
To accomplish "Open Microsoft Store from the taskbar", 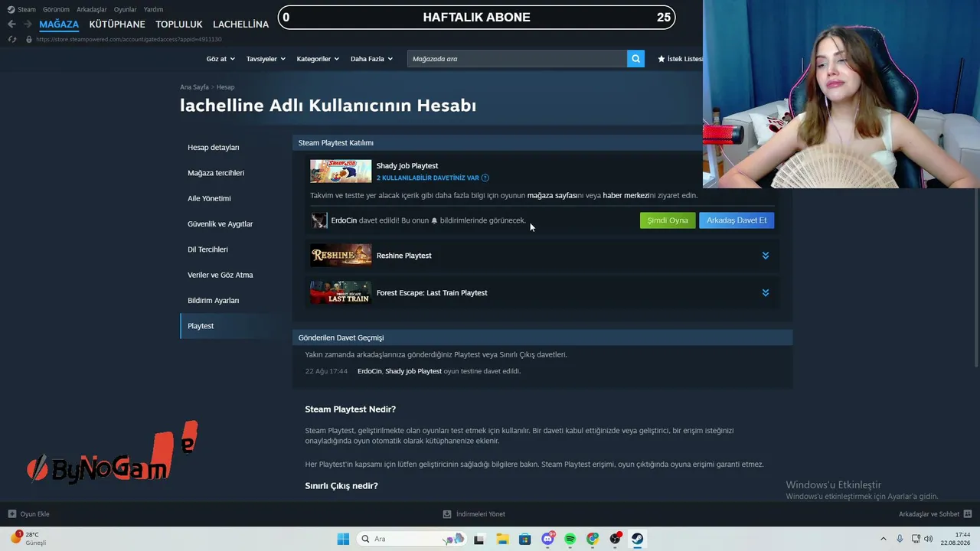I will point(524,539).
